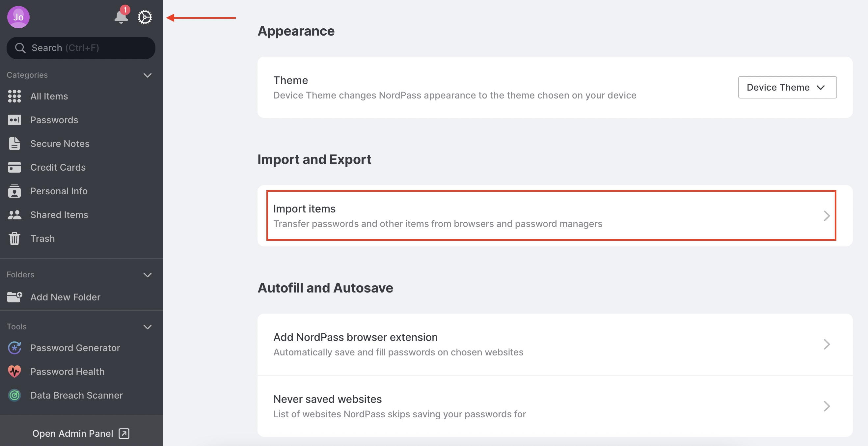Image resolution: width=868 pixels, height=446 pixels.
Task: Click the Import and Export heading
Action: pos(314,159)
